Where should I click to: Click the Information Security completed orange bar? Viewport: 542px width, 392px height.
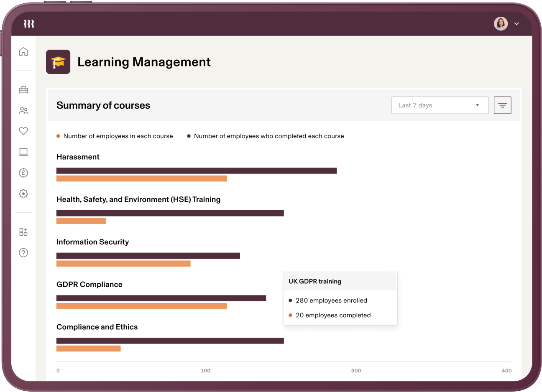point(123,264)
